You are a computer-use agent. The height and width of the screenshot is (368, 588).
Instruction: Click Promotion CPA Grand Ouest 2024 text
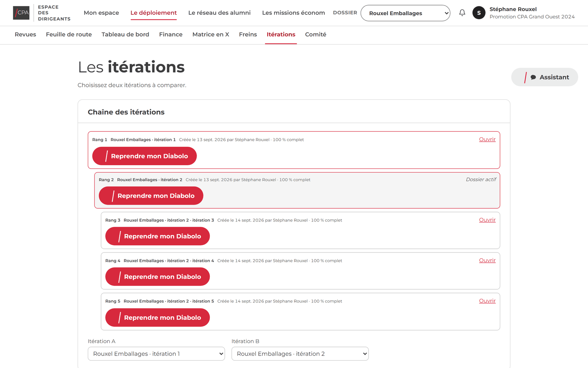(532, 17)
